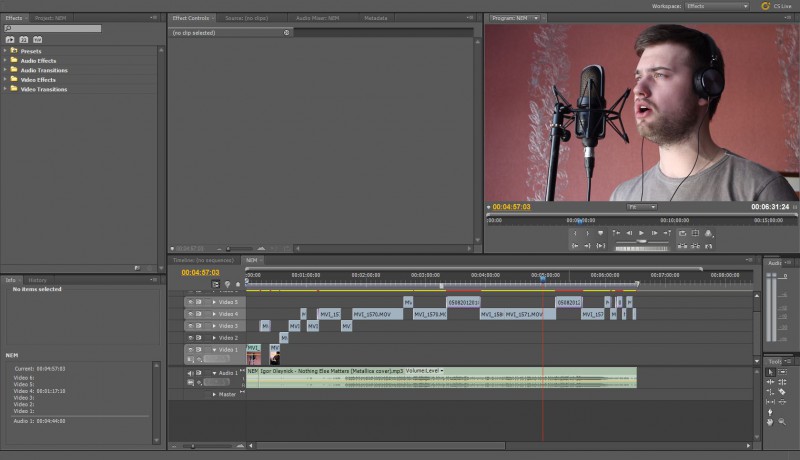Open the Workspace dropdown showing Effects

pos(716,6)
